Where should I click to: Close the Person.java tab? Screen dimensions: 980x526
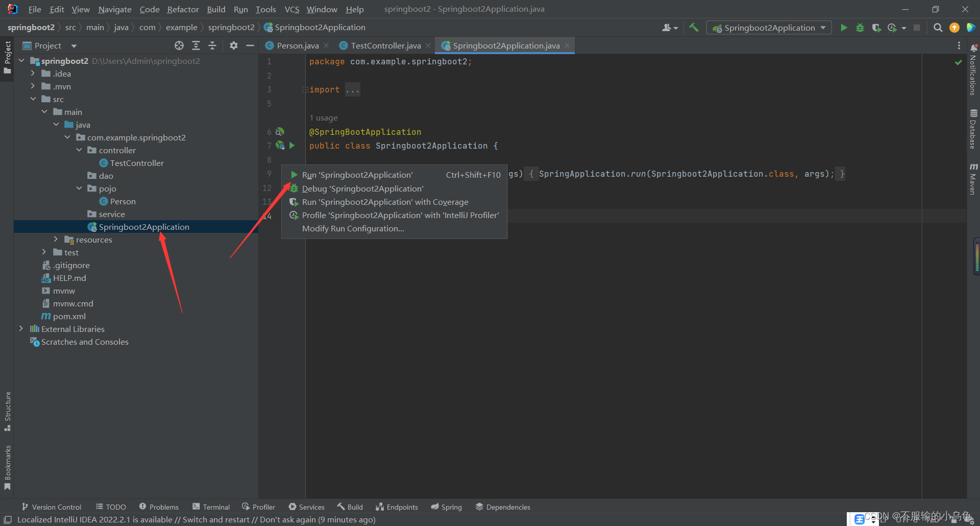326,45
